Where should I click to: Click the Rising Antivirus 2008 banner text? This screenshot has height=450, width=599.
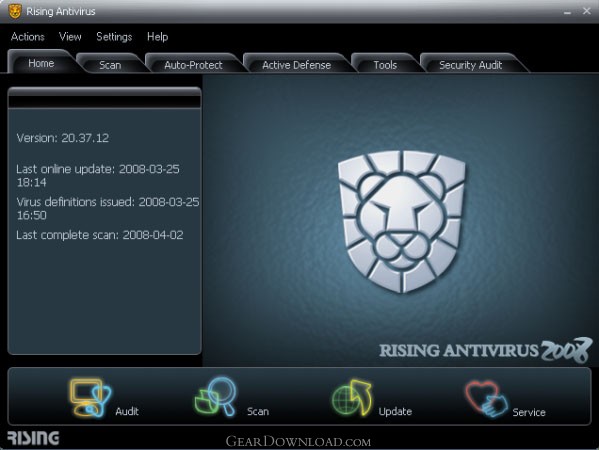click(485, 350)
